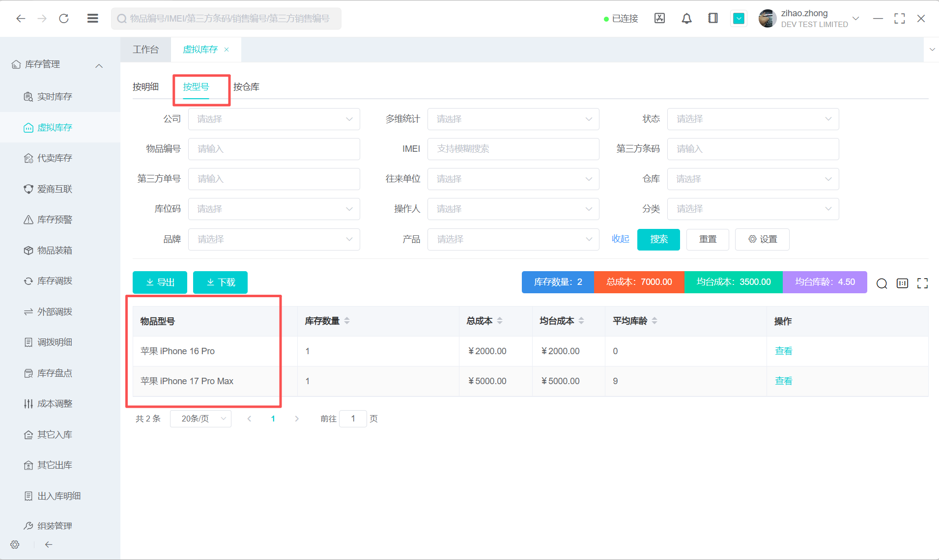Open the column settings icon above the table
This screenshot has height=560, width=939.
coord(902,283)
